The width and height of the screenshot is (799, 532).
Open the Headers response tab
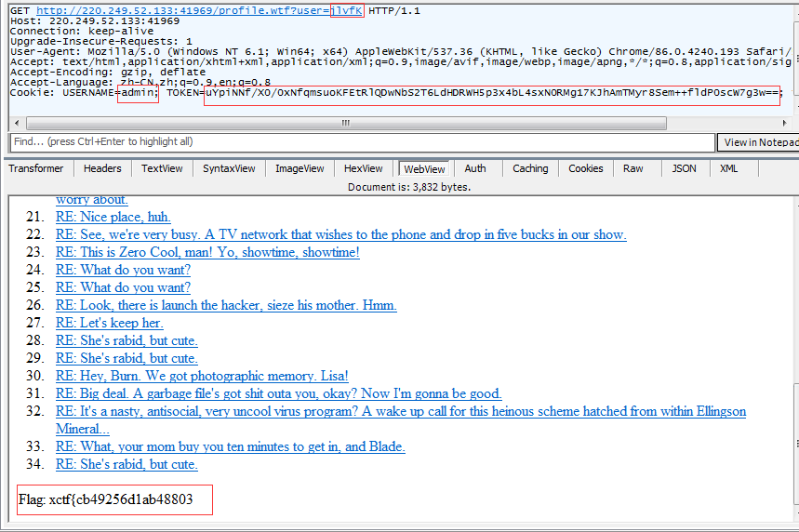pyautogui.click(x=102, y=168)
